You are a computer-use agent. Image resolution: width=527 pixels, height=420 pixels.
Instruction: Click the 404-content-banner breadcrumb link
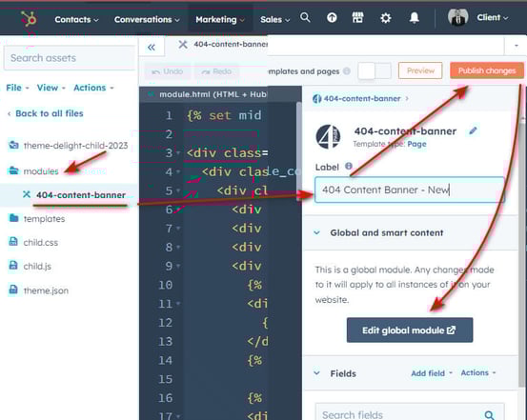point(362,99)
